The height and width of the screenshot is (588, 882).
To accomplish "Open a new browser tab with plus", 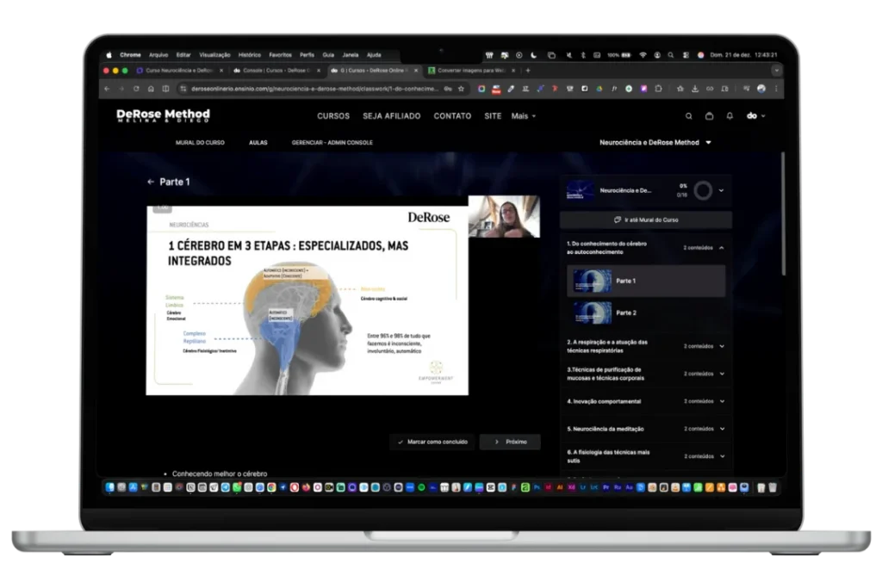I will 528,71.
